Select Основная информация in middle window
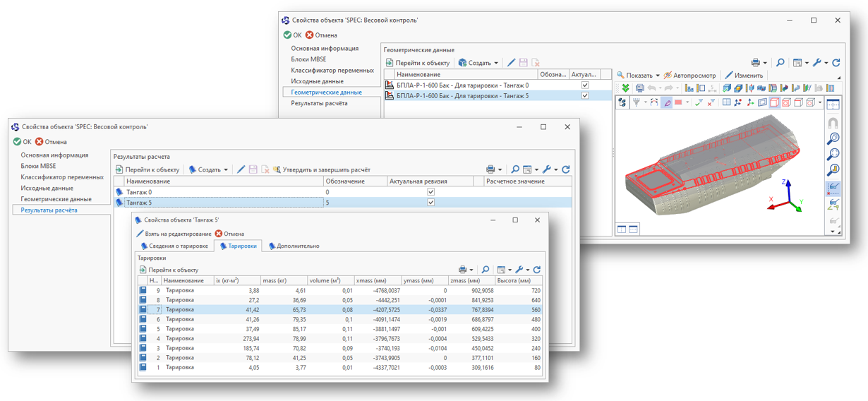The height and width of the screenshot is (401, 868). [54, 155]
